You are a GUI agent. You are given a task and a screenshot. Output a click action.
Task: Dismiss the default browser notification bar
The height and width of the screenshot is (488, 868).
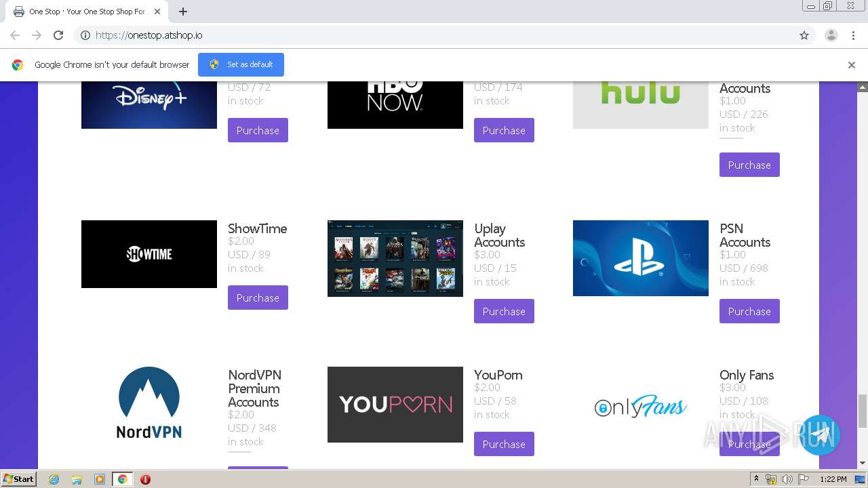point(852,65)
